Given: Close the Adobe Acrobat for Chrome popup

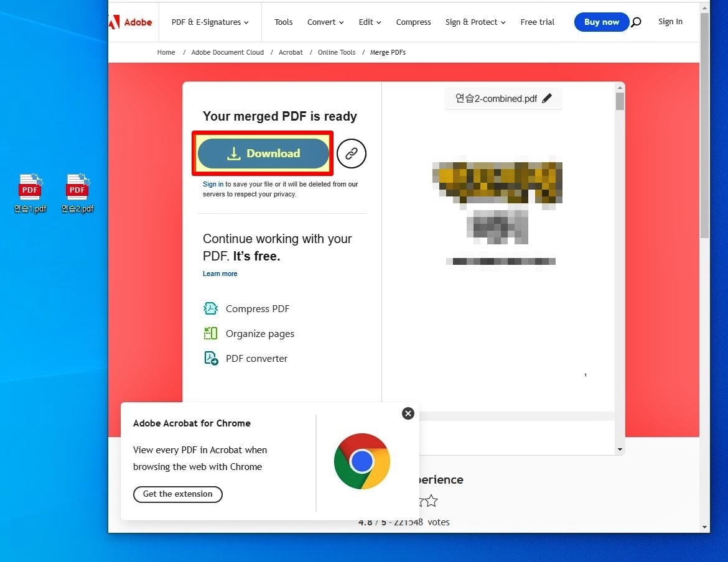Looking at the screenshot, I should [408, 413].
